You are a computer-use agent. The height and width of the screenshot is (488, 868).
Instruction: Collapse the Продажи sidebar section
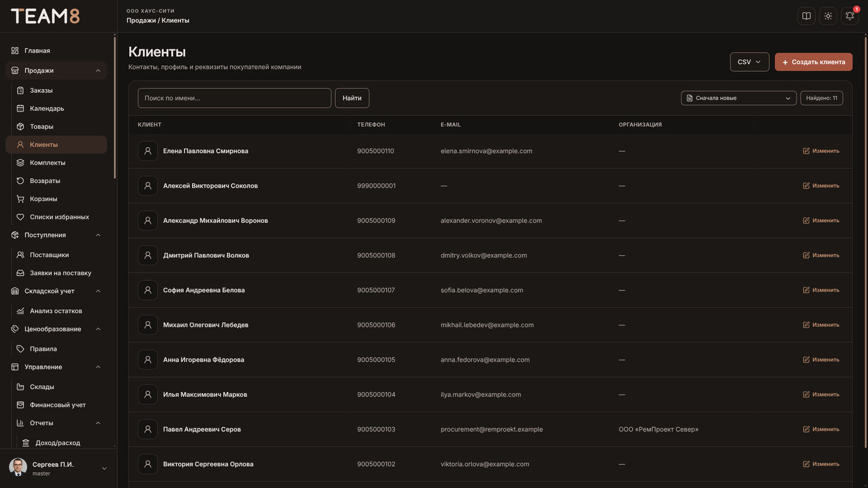point(98,70)
